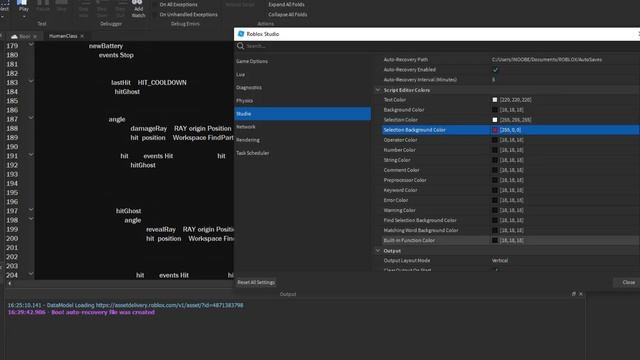Screen dimensions: 640x360
Task: Switch to the HumanClass script tab
Action: [63, 36]
